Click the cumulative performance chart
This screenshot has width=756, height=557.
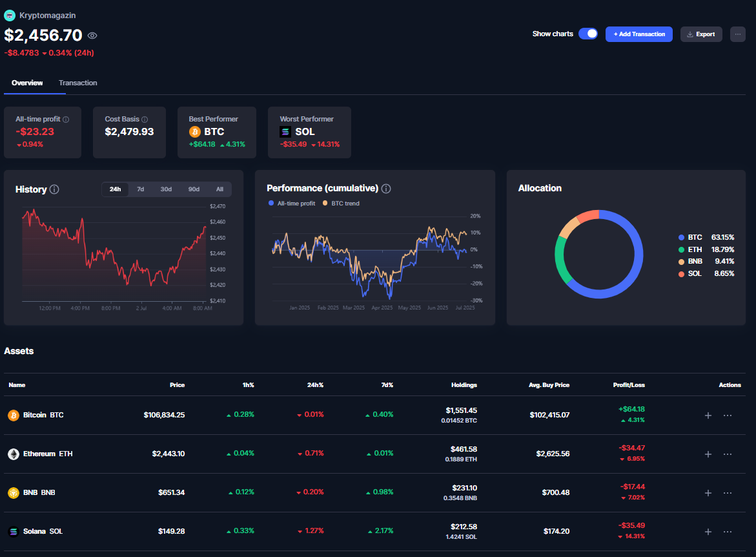pos(369,258)
